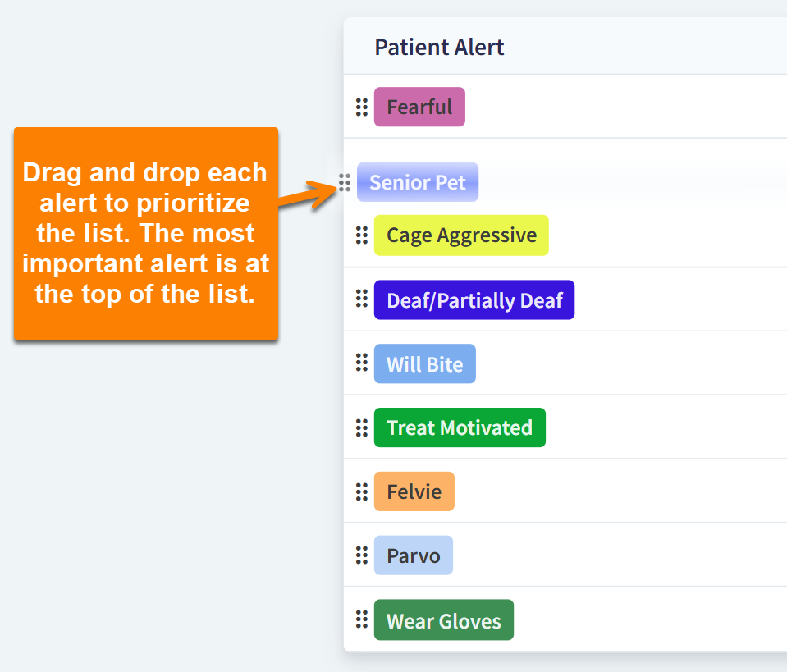Click the drag handle beside Senior Pet
Screen dimensions: 787x672
tap(344, 182)
